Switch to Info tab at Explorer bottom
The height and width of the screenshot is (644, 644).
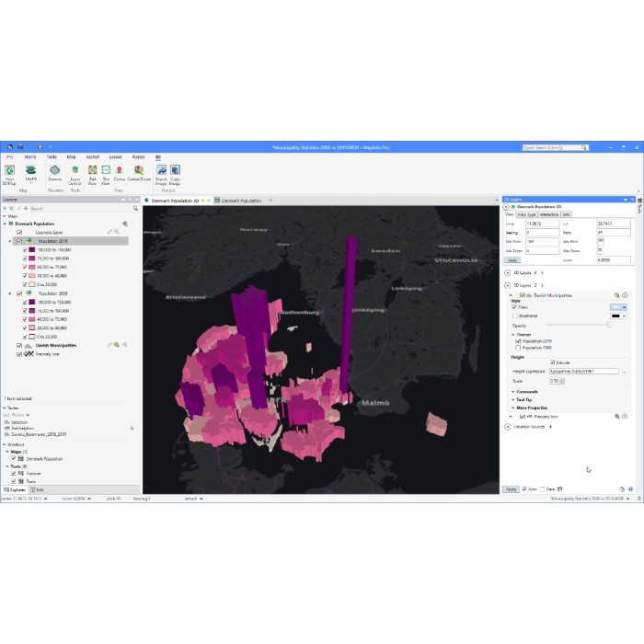[x=38, y=490]
